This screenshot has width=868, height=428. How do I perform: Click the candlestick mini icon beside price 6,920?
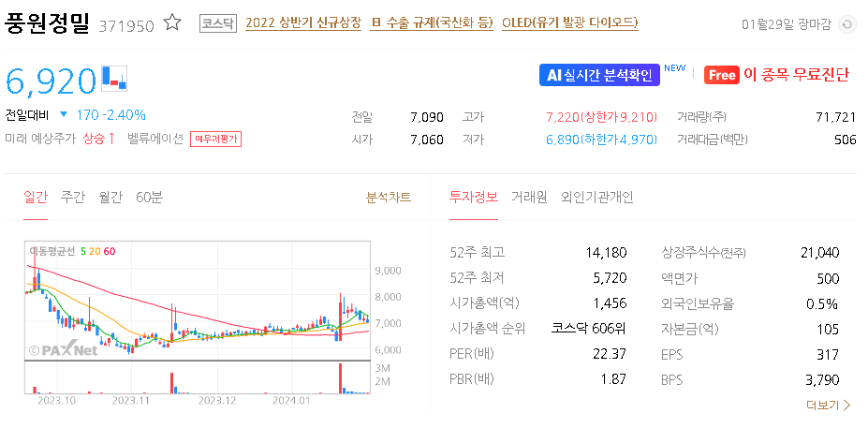pyautogui.click(x=114, y=78)
